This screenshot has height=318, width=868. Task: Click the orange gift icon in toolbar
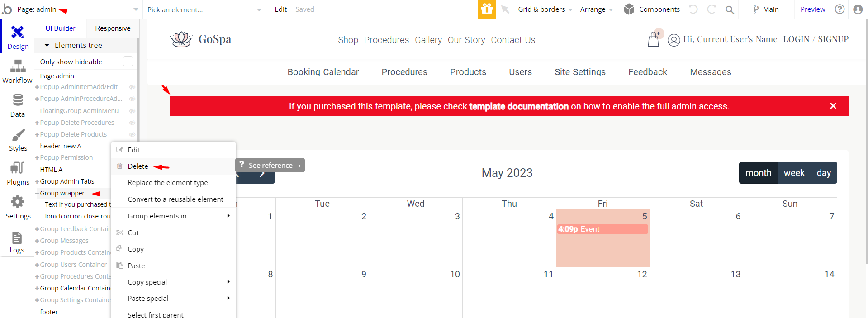click(487, 9)
